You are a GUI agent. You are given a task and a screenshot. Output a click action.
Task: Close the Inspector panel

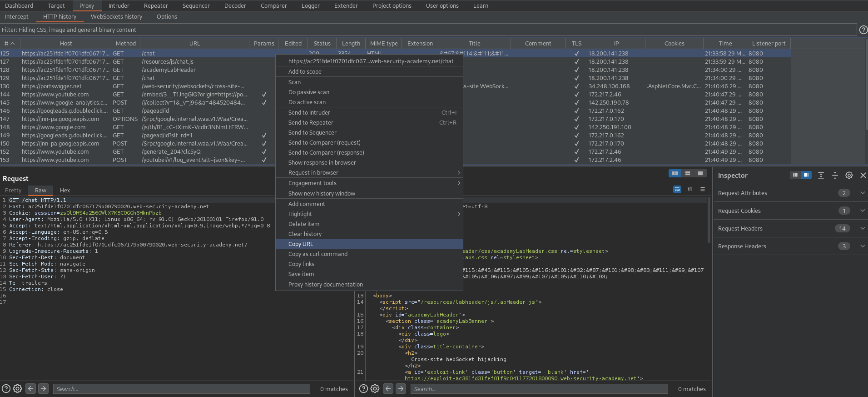click(863, 176)
